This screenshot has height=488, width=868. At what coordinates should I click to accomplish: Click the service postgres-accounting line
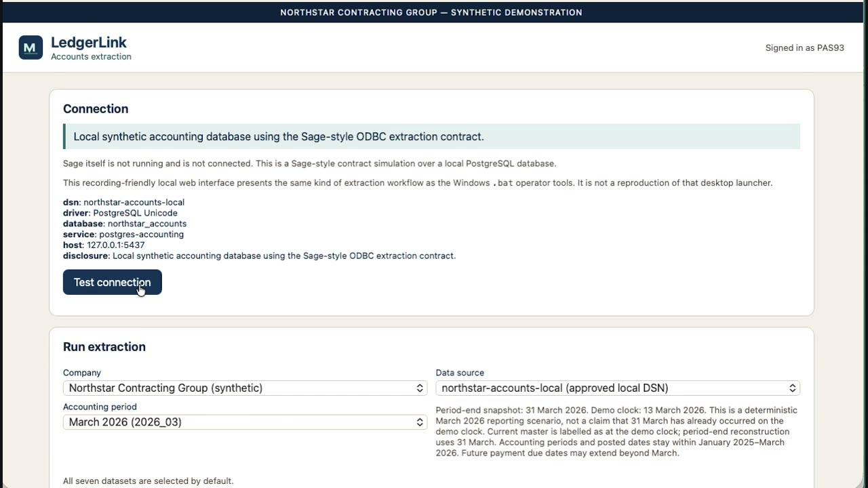click(123, 235)
